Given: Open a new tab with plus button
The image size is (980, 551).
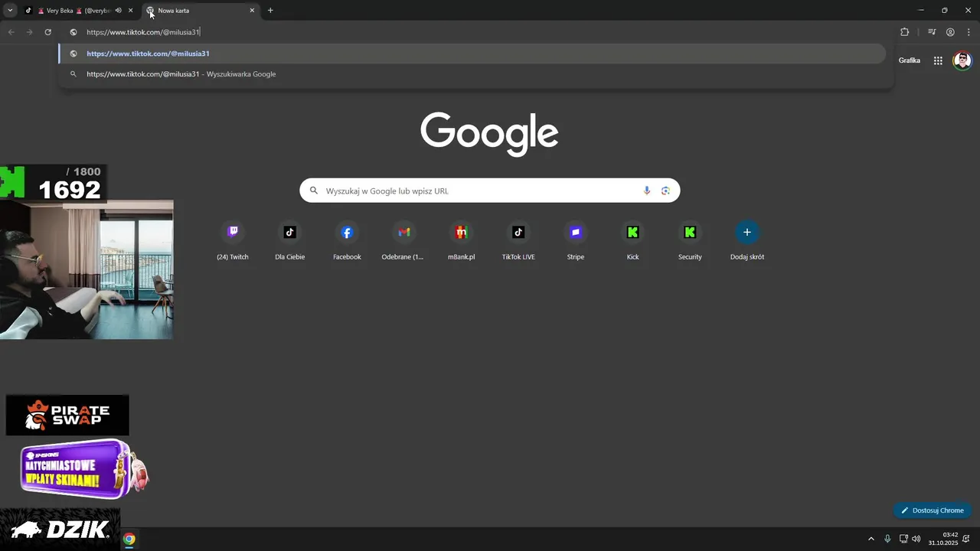Looking at the screenshot, I should pyautogui.click(x=270, y=11).
